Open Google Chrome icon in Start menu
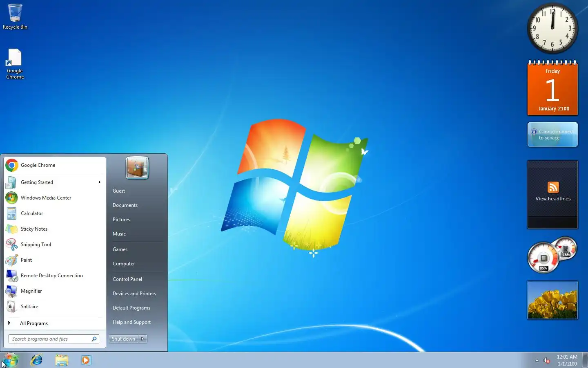588x368 pixels. (12, 165)
